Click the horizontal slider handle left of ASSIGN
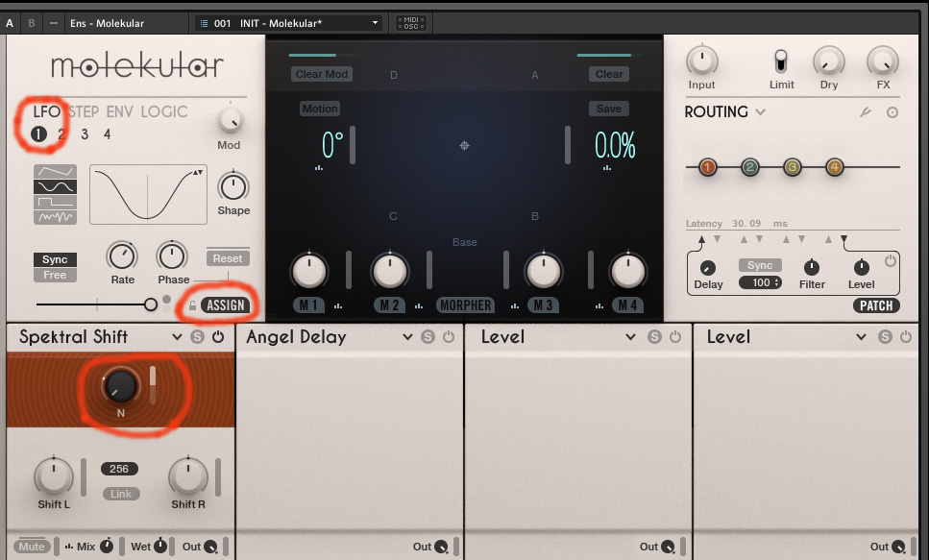 pyautogui.click(x=150, y=304)
